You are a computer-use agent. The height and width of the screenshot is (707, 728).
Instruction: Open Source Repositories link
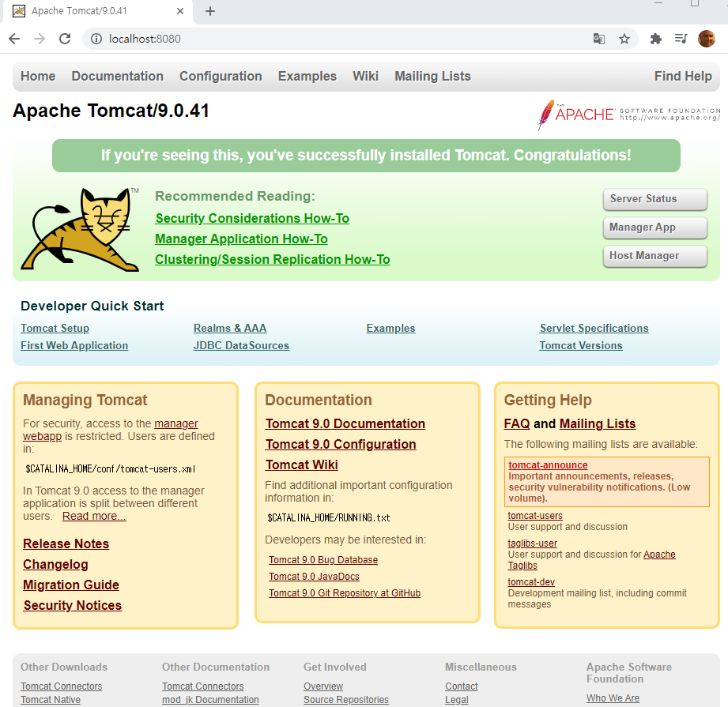pos(346,700)
